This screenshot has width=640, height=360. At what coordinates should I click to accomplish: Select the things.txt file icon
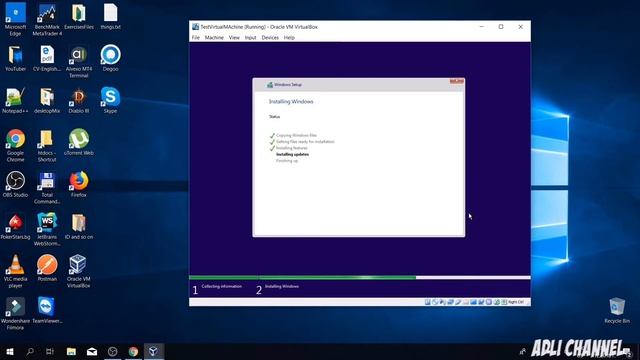[x=110, y=17]
